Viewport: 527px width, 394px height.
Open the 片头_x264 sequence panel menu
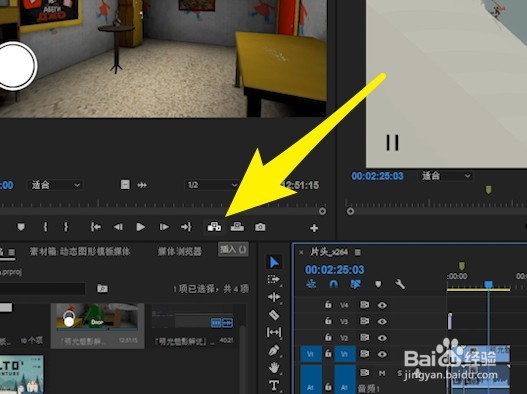tap(358, 252)
